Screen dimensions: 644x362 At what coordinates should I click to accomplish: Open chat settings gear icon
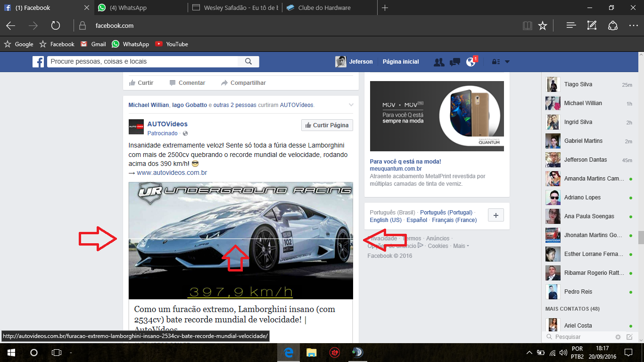point(618,337)
